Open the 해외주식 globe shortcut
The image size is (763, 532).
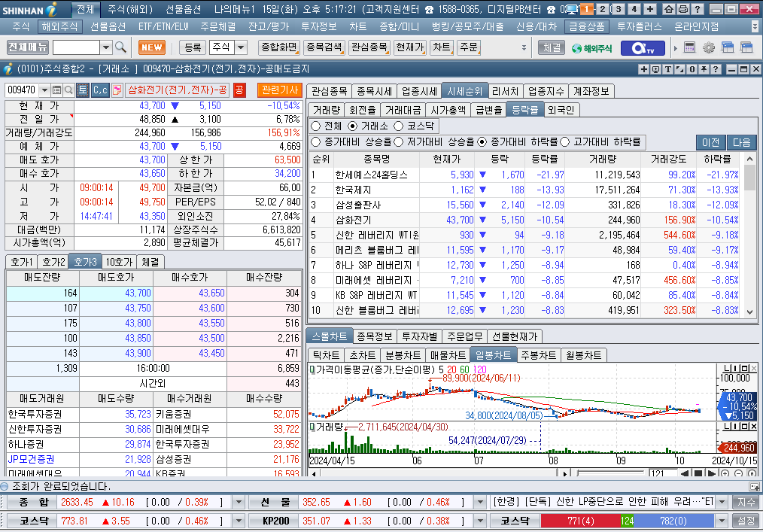pyautogui.click(x=591, y=48)
